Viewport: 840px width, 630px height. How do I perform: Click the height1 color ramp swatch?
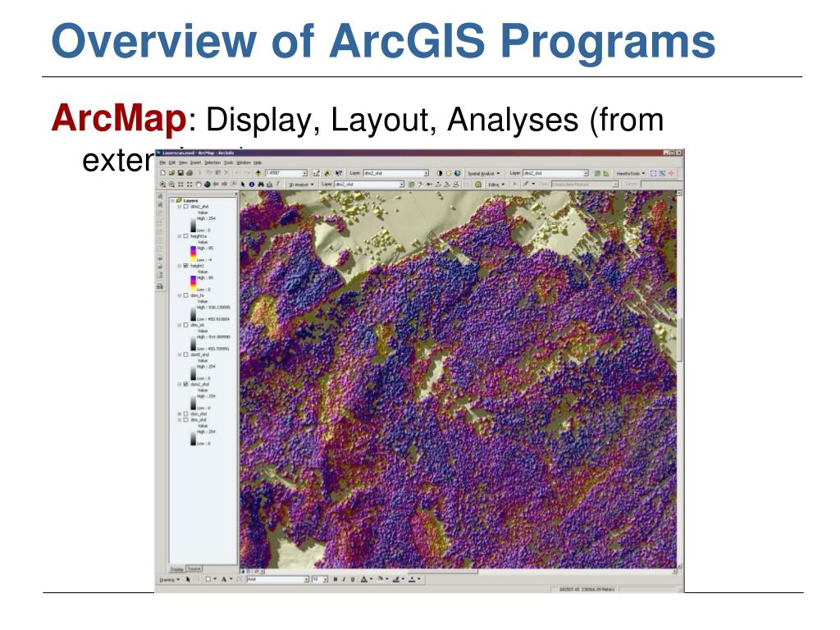coord(193,281)
